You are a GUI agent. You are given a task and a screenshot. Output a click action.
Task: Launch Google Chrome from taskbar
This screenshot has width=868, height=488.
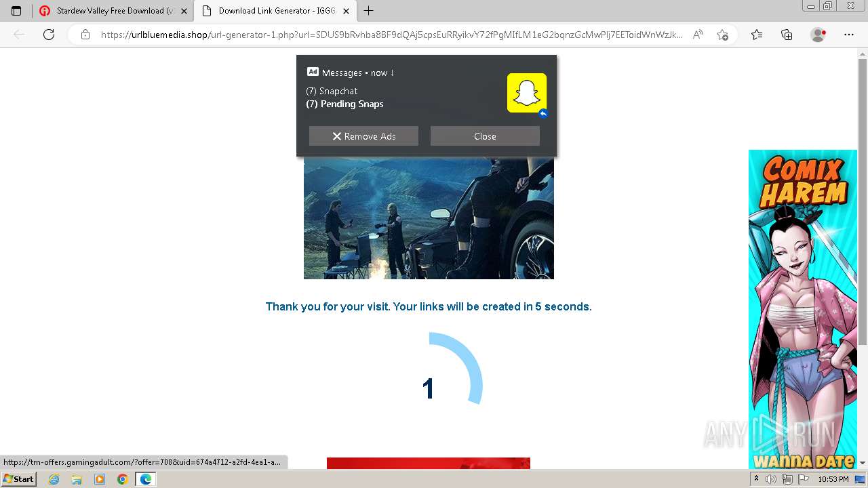click(122, 479)
